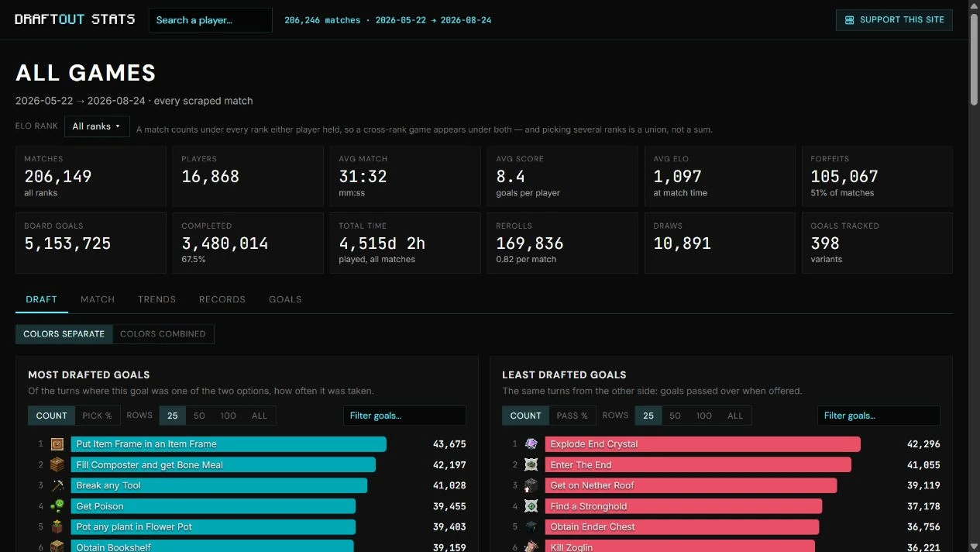Show 50 rows in Most Drafted Goals

point(199,416)
